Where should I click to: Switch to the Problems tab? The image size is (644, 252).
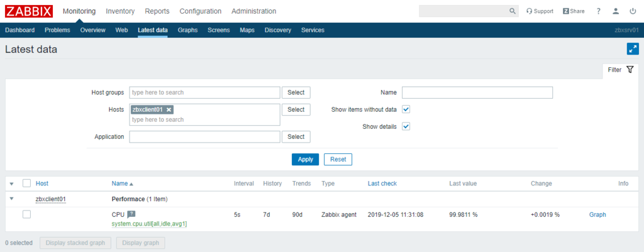(x=57, y=30)
